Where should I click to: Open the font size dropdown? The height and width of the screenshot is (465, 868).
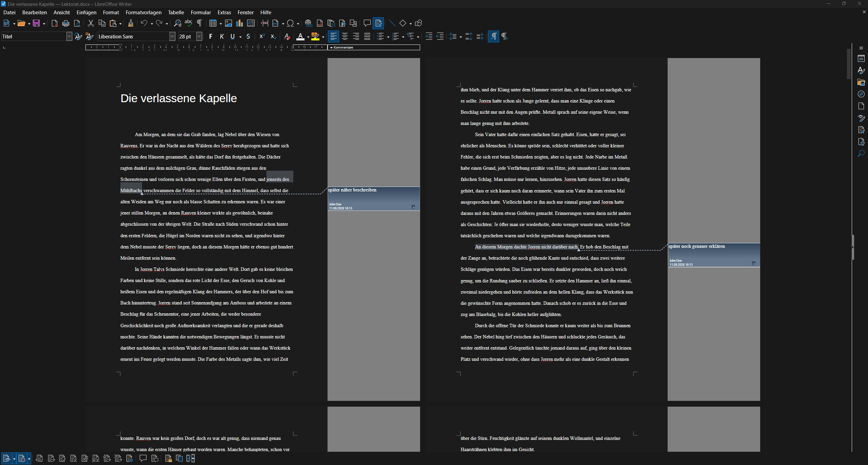199,36
